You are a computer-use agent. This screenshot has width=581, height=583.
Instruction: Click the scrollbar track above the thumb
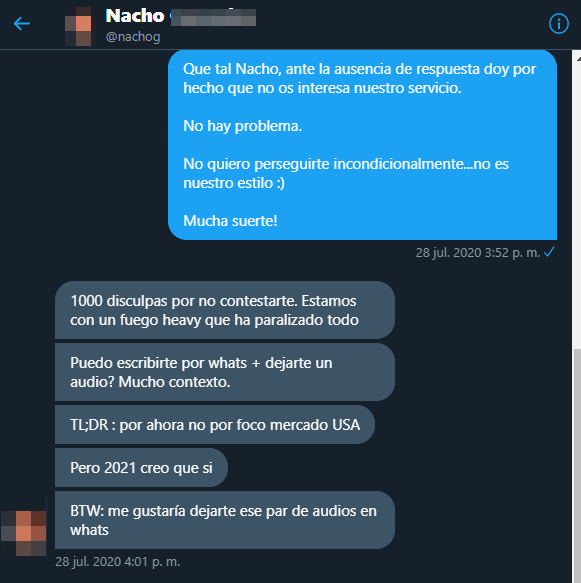click(577, 206)
